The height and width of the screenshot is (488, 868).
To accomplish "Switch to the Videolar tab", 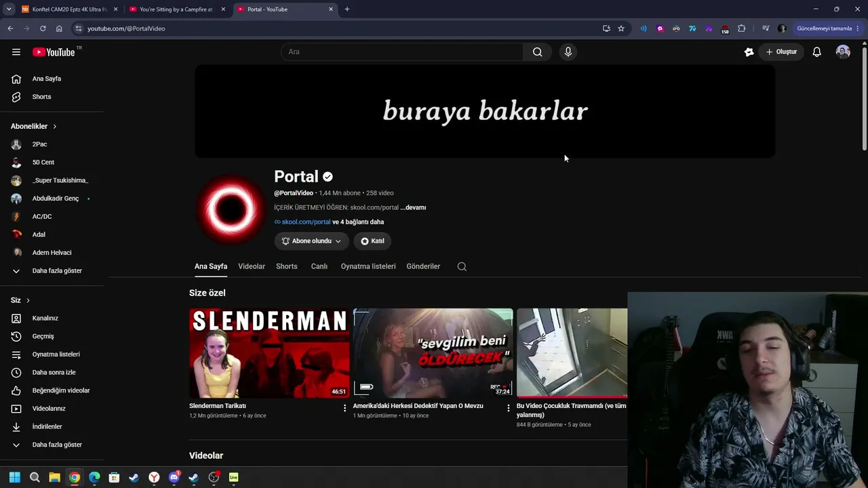I will (252, 266).
